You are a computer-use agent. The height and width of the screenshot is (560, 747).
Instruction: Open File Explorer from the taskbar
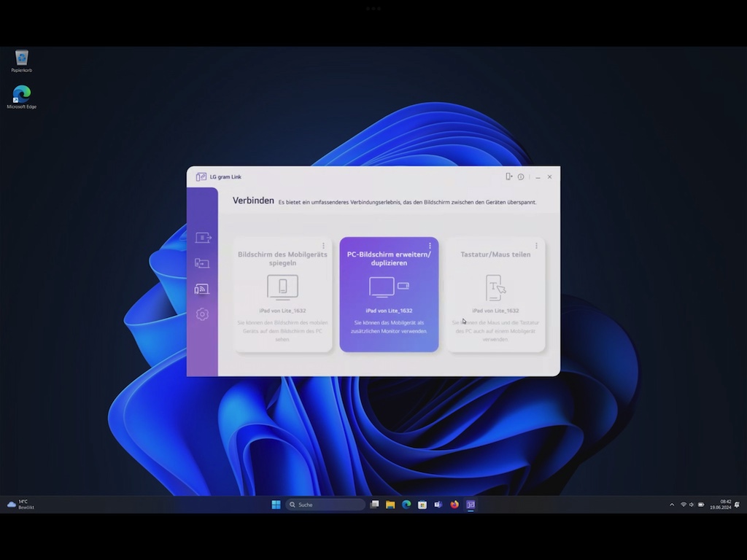[x=391, y=505]
